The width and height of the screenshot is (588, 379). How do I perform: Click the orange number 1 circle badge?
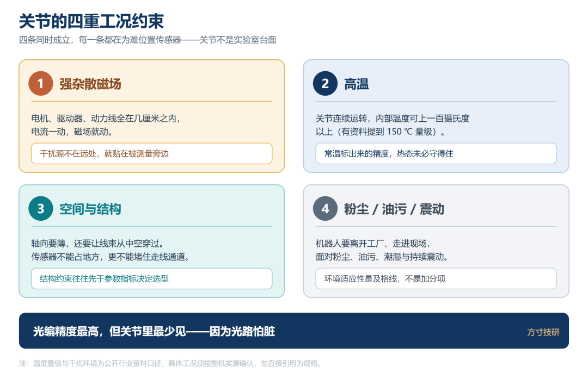40,84
